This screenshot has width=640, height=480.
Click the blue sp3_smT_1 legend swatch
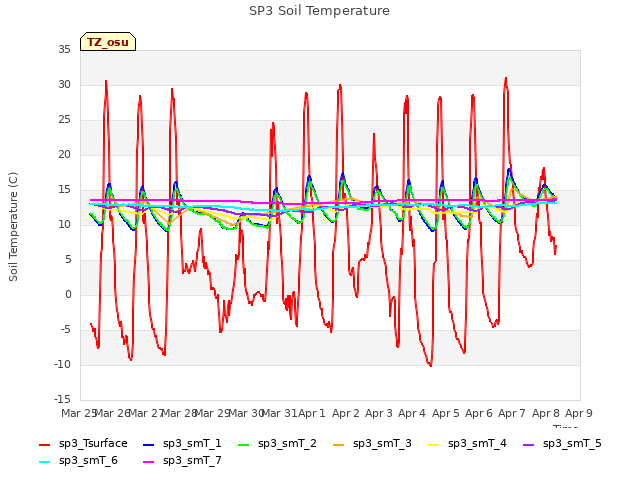(x=149, y=444)
